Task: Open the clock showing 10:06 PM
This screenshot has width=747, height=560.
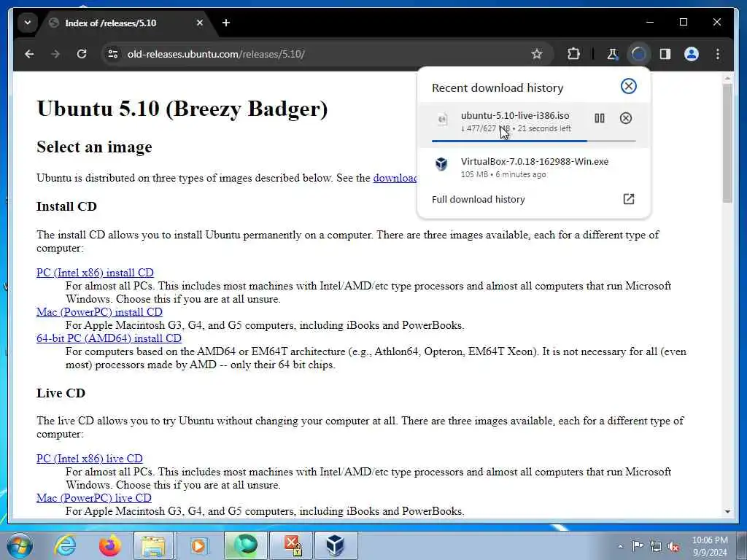Action: 710,546
